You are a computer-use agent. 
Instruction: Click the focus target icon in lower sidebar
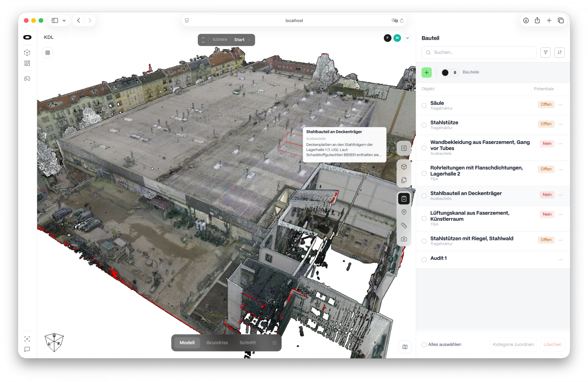[x=27, y=339]
